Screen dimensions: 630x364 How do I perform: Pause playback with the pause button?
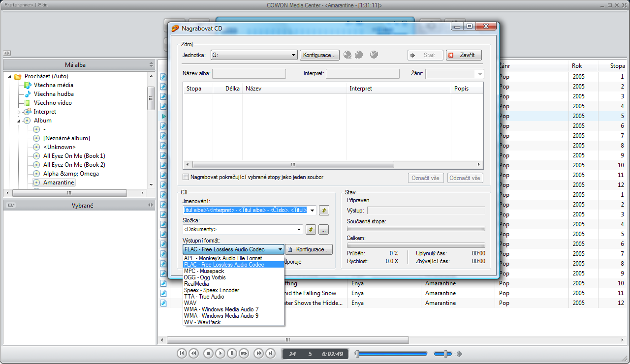pos(232,353)
